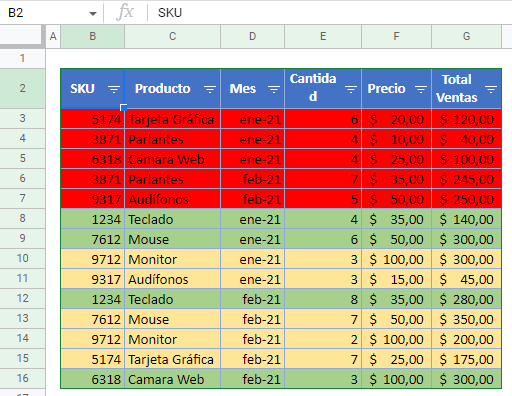Select Camara Web cell in row 5
Image resolution: width=512 pixels, height=396 pixels.
[172, 159]
